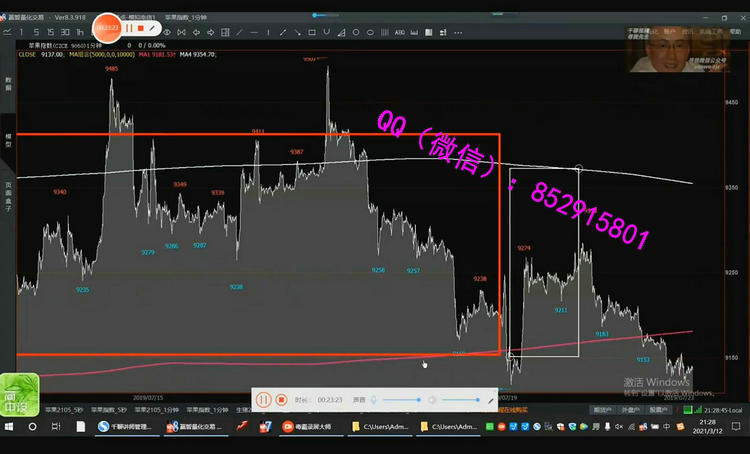The image size is (750, 454).
Task: Open the 数据 side panel tab
Action: coord(8,83)
